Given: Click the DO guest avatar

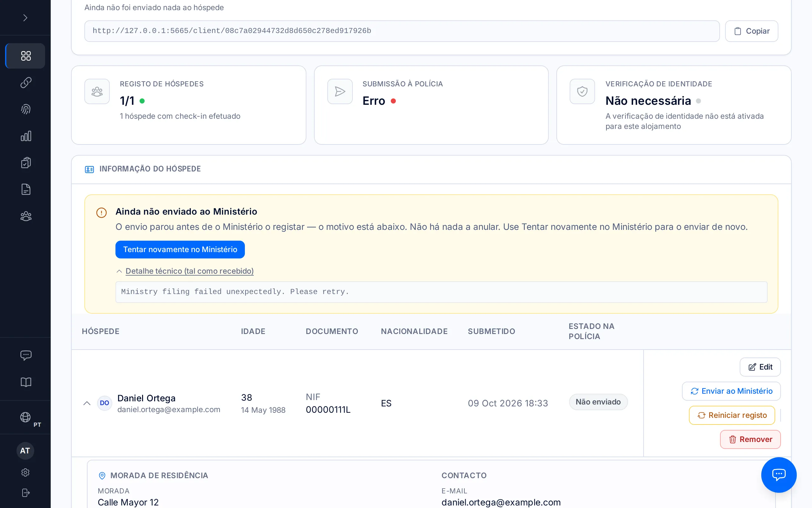Looking at the screenshot, I should [x=104, y=403].
